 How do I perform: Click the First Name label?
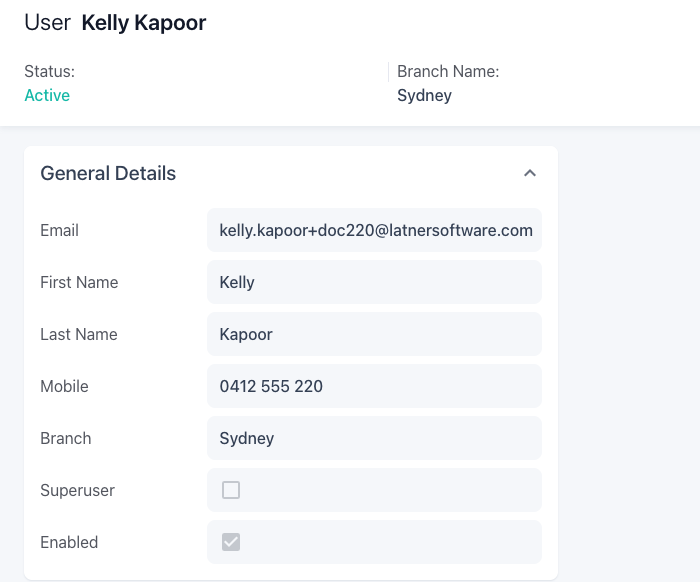point(79,283)
